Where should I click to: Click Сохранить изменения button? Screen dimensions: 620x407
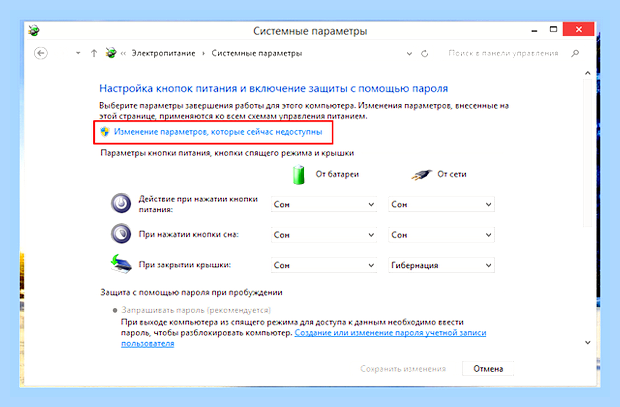[403, 369]
